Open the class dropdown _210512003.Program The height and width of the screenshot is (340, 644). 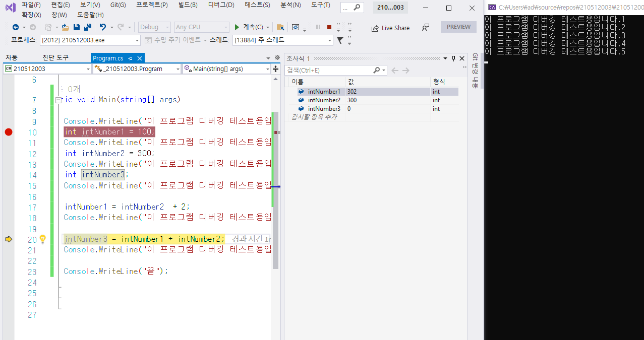[137, 69]
